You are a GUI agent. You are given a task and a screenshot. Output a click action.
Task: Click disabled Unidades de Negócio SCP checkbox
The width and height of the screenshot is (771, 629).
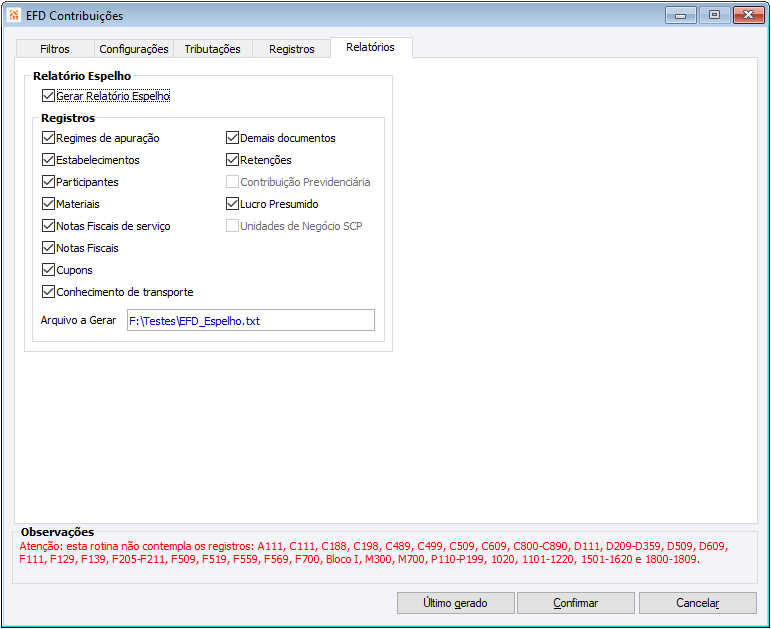coord(232,226)
